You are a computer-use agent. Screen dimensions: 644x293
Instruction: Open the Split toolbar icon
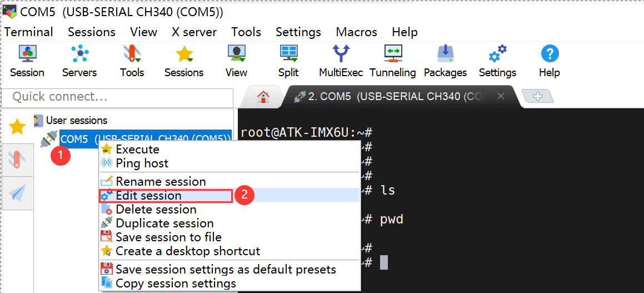tap(288, 54)
